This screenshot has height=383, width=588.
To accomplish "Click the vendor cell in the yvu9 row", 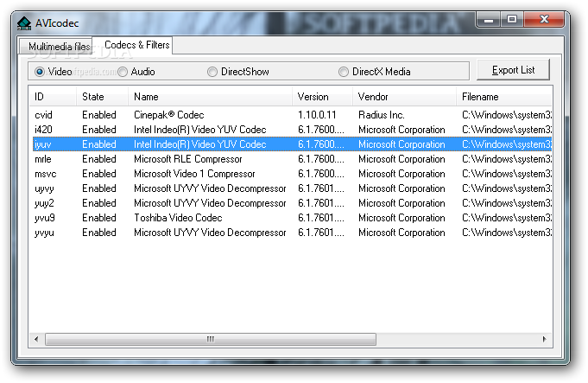I will pyautogui.click(x=401, y=218).
